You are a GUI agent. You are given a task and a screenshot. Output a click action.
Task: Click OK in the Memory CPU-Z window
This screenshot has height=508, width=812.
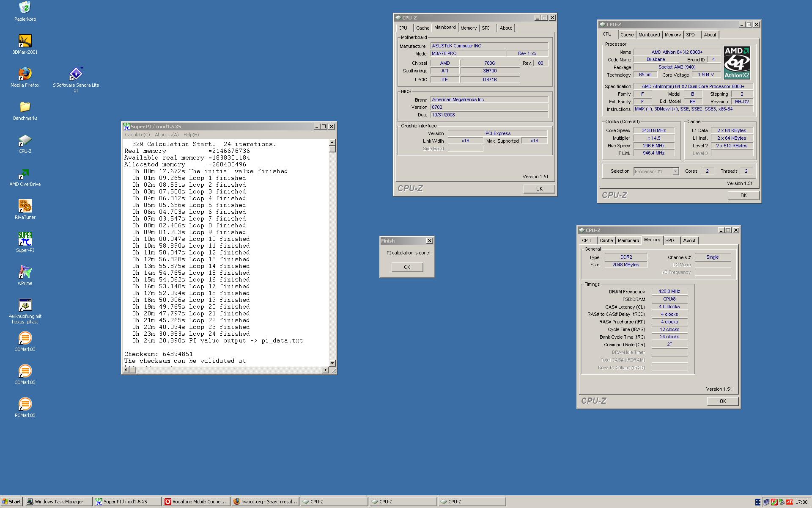click(723, 401)
